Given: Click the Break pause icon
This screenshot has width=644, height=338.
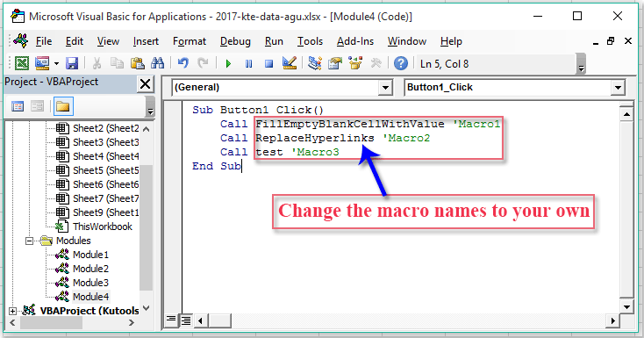Looking at the screenshot, I should tap(248, 64).
